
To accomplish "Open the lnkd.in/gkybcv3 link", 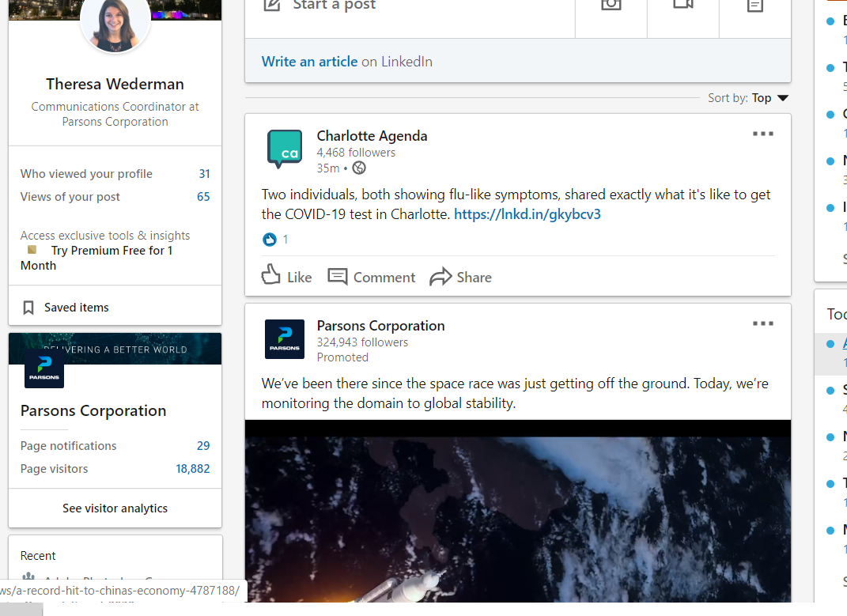I will [527, 214].
